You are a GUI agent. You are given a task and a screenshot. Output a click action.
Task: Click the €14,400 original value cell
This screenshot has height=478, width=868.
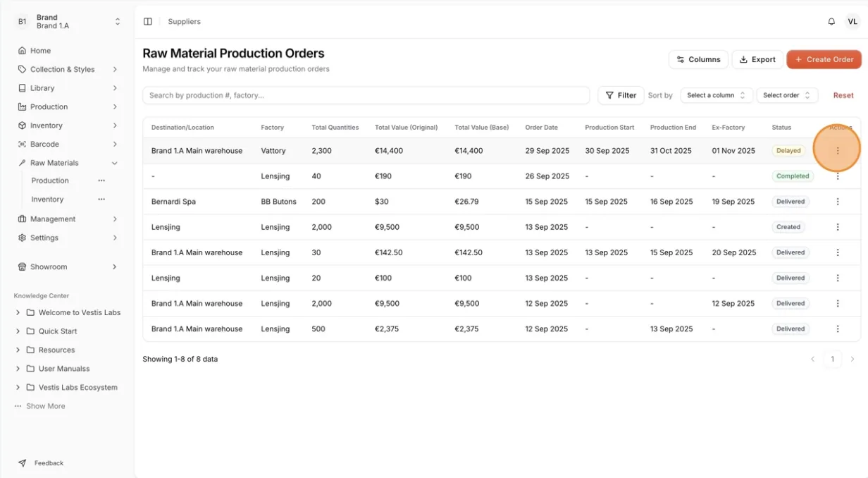pos(389,151)
